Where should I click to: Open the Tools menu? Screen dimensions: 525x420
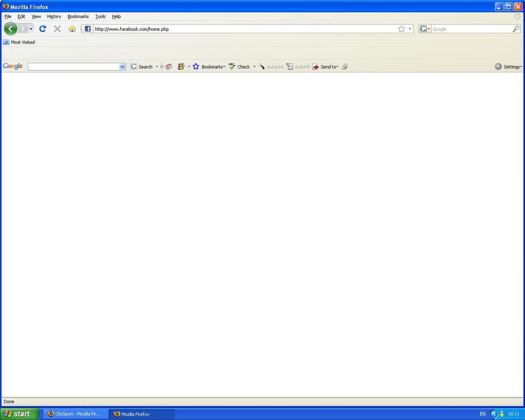(x=100, y=16)
